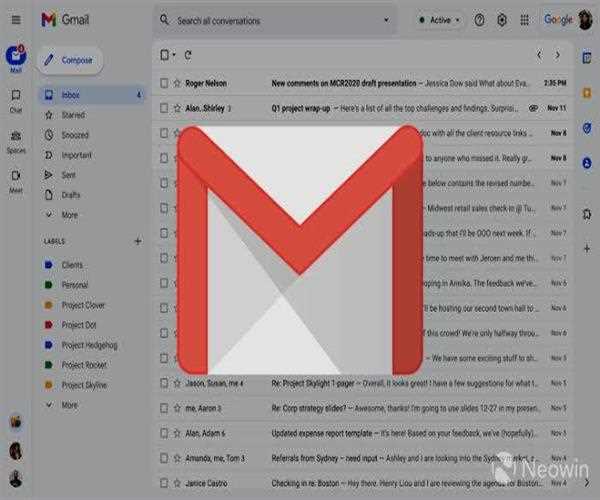Open Chat in the left rail
Viewport: 600px width, 500px height.
(16, 100)
